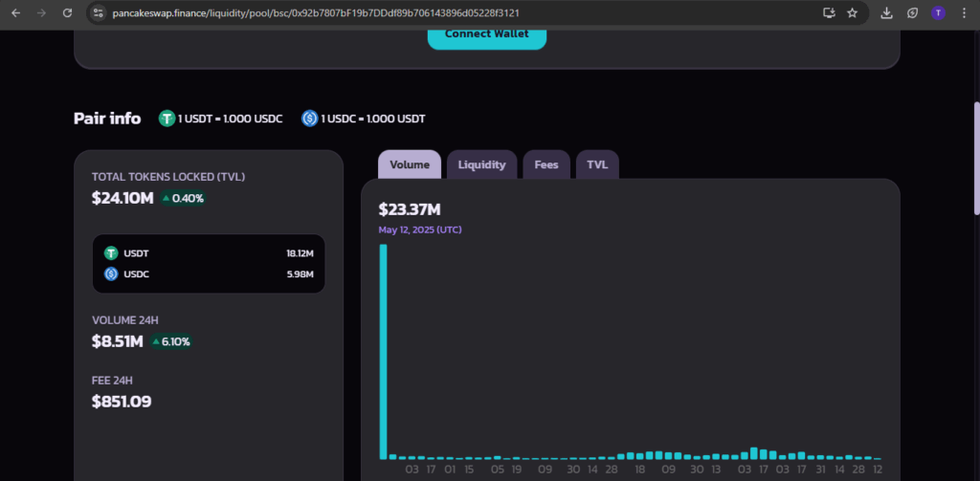The image size is (980, 481).
Task: Switch to the Liquidity chart tab
Action: click(x=481, y=164)
